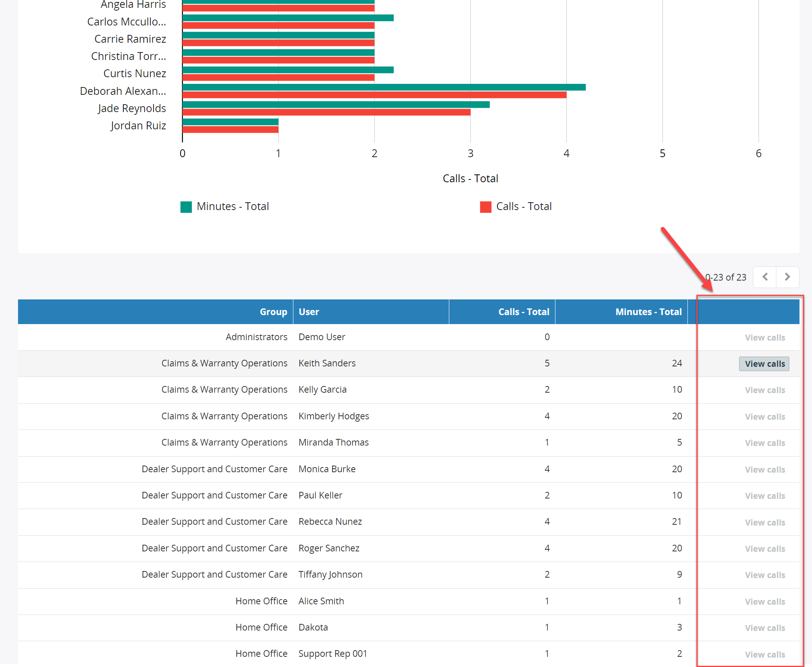Click Jade Reynolds red calls bar
812x667 pixels.
tap(326, 112)
